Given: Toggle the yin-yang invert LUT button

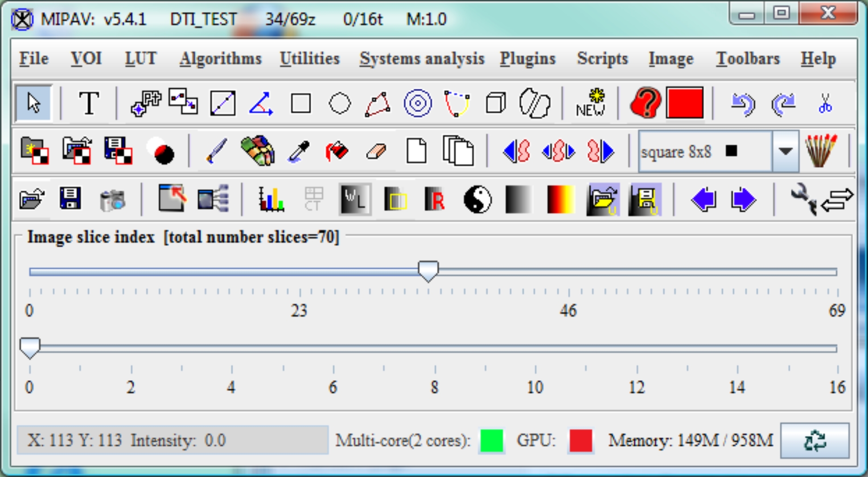Looking at the screenshot, I should coord(477,199).
